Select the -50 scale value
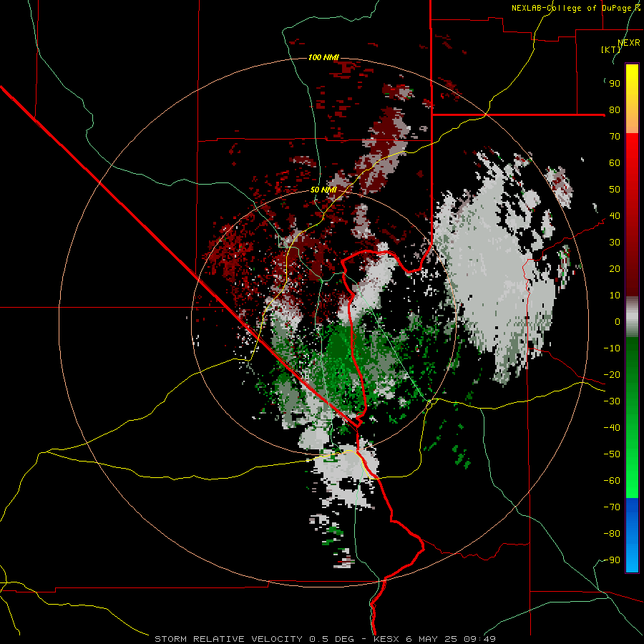Screen dimensions: 644x644 tap(612, 454)
